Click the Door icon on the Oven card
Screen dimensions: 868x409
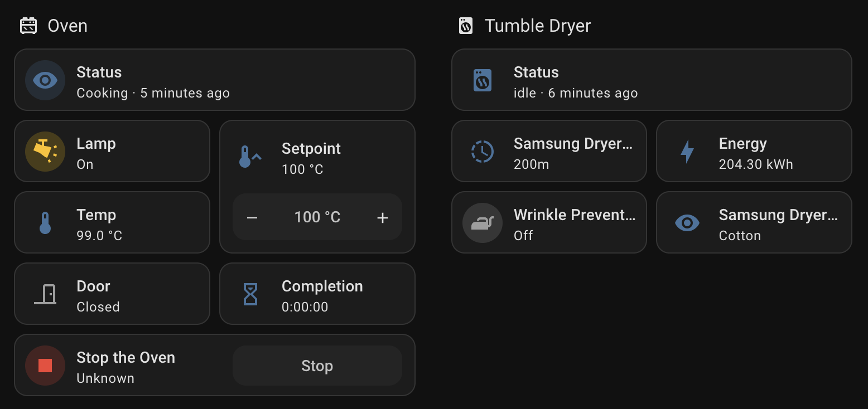pos(45,294)
